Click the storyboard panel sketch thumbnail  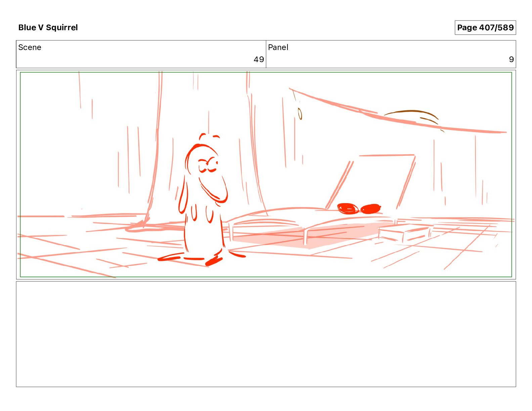point(266,175)
